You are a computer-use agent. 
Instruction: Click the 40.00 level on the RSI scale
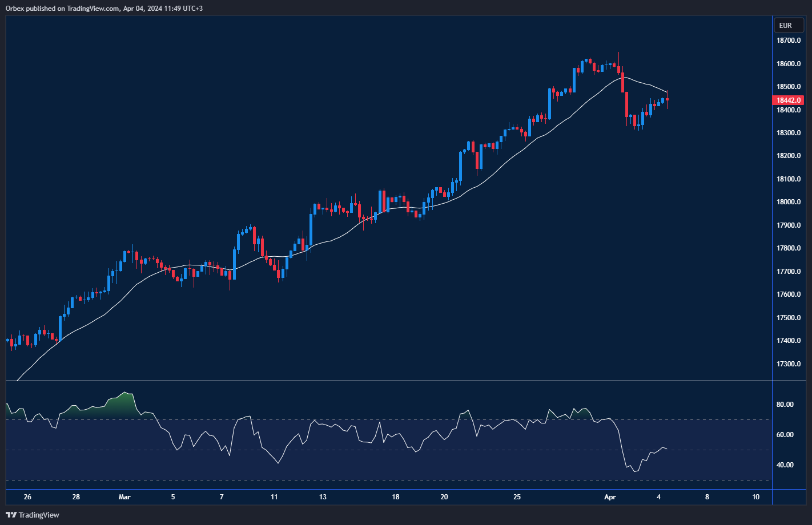785,465
